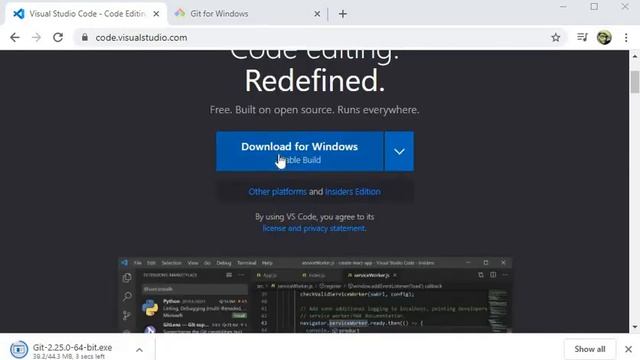Bookmark this page with the star icon

coord(556,38)
